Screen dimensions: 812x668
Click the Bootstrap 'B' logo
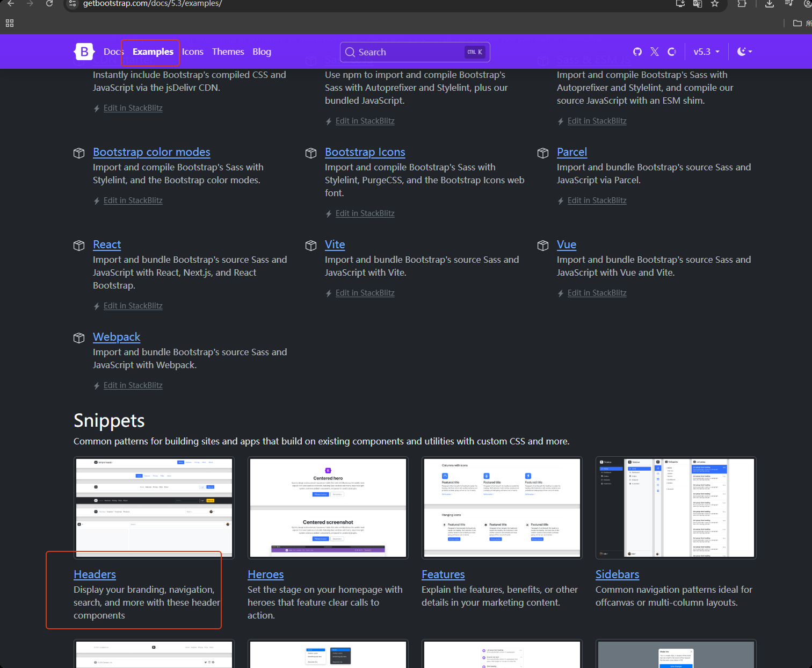pos(84,52)
